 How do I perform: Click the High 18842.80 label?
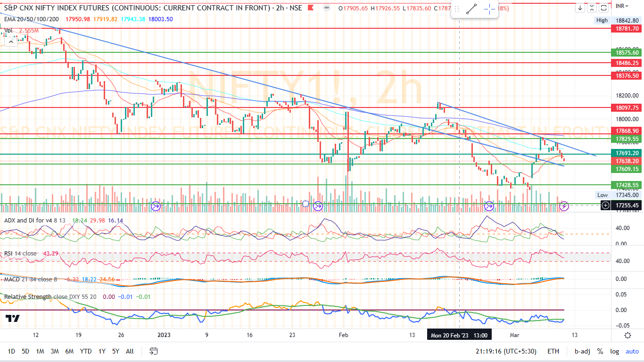tap(617, 20)
